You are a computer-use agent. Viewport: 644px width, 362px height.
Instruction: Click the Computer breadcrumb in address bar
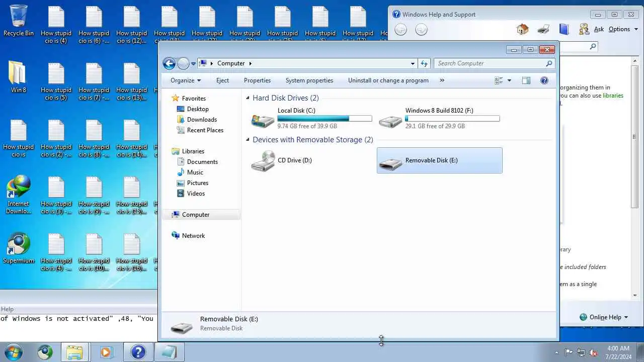tap(231, 63)
